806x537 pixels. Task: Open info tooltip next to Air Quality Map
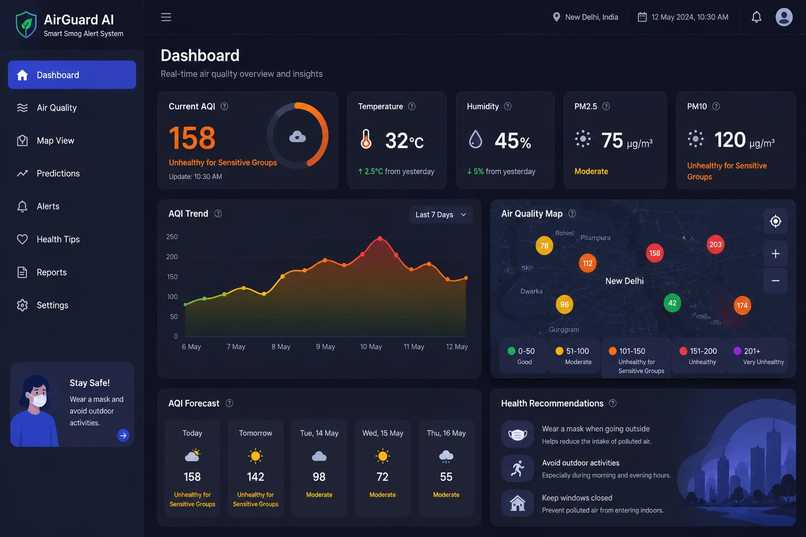pyautogui.click(x=572, y=213)
